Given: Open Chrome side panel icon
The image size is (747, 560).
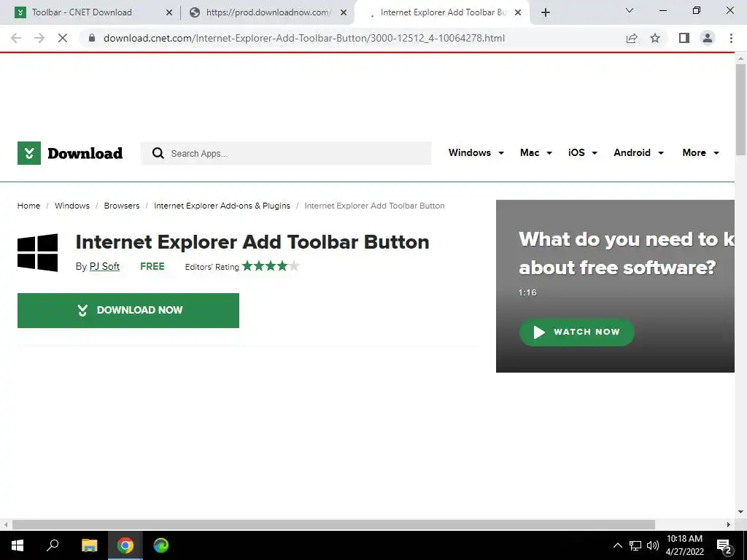Looking at the screenshot, I should tap(684, 38).
